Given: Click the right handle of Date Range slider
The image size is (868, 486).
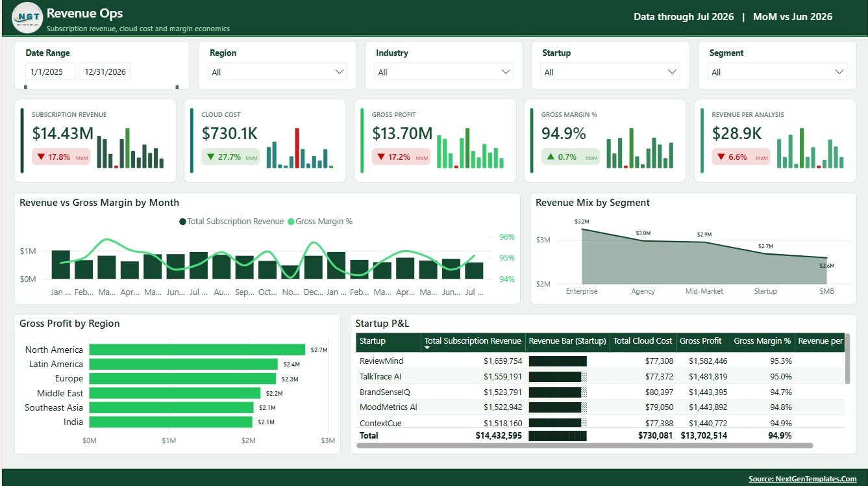Looking at the screenshot, I should coord(177,86).
